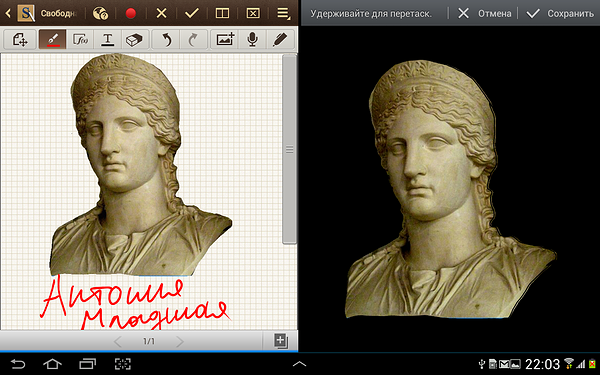Open the S Note app logo
The image size is (600, 375).
26,13
